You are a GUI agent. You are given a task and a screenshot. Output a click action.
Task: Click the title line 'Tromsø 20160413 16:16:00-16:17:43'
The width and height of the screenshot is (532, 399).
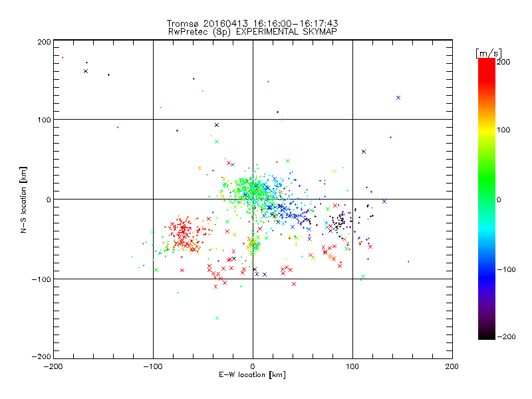pos(252,23)
